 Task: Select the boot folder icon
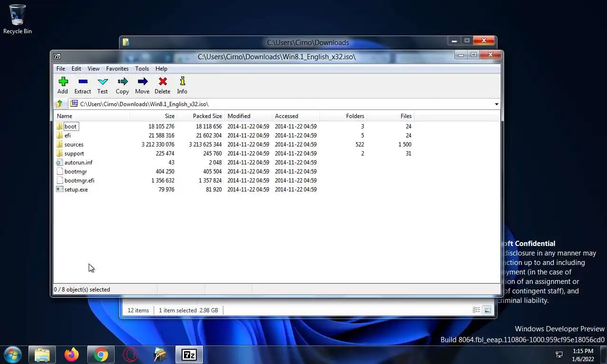tap(59, 126)
